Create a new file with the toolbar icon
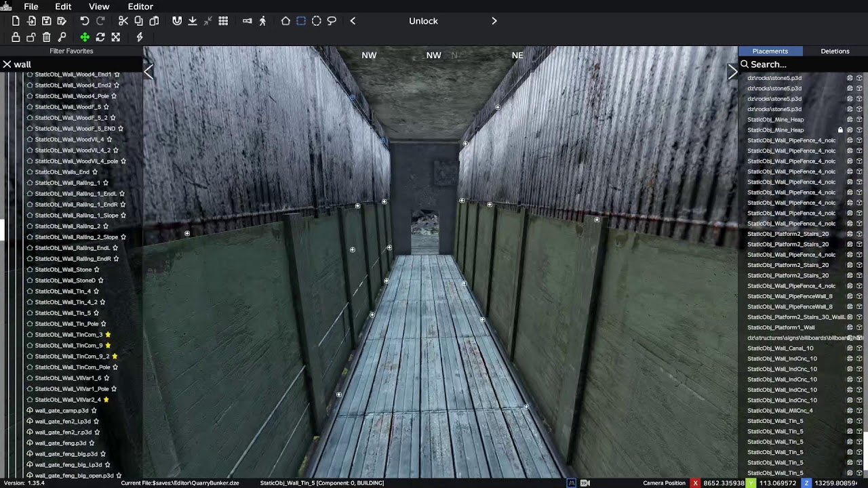Image resolution: width=868 pixels, height=488 pixels. tap(16, 21)
